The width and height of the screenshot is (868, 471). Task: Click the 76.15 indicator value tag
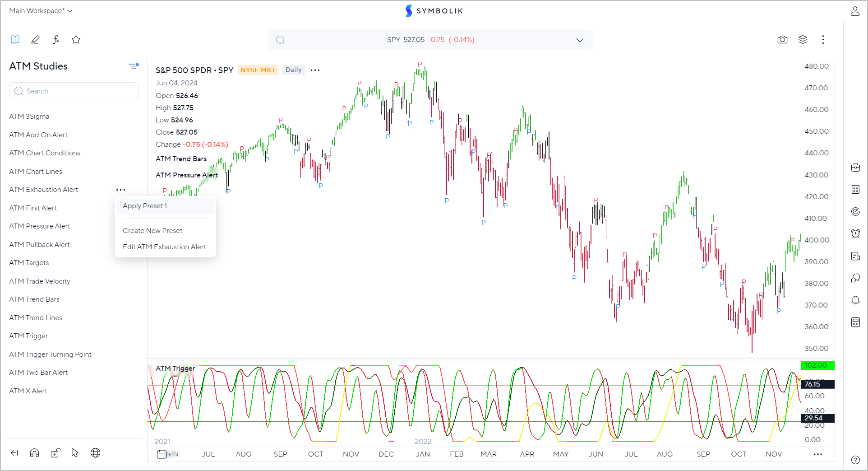(817, 384)
